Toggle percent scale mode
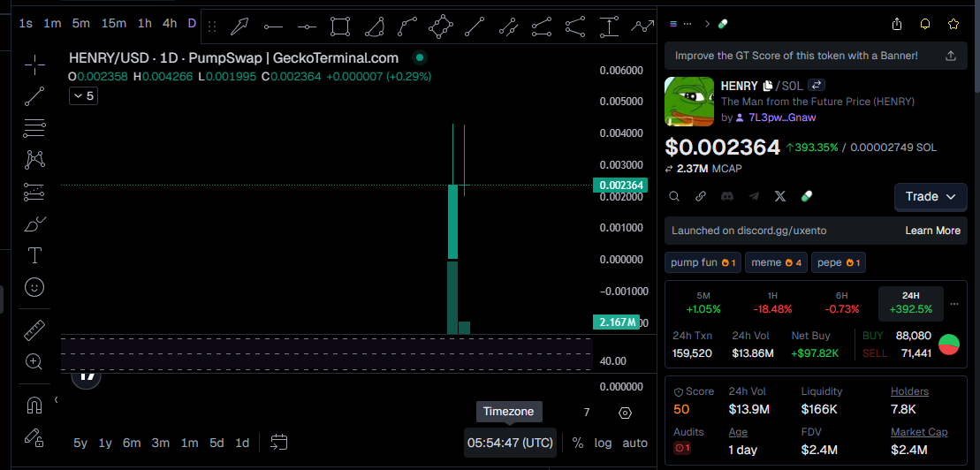Viewport: 980px width, 470px height. click(578, 443)
